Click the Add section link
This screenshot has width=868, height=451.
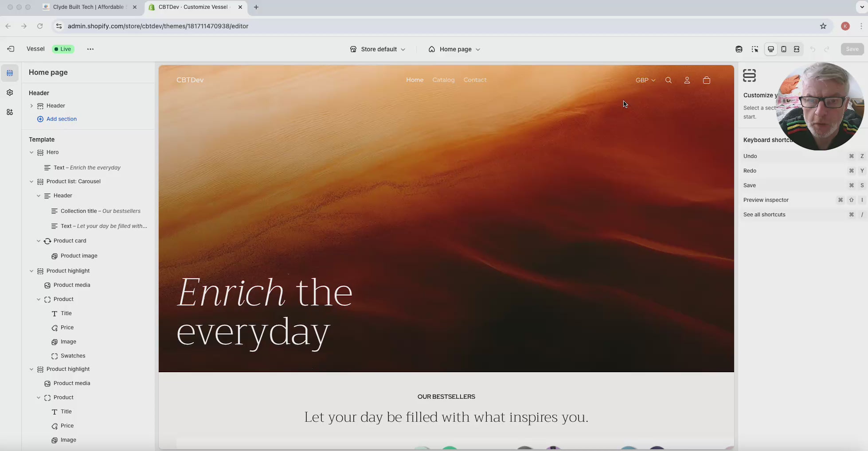point(61,119)
